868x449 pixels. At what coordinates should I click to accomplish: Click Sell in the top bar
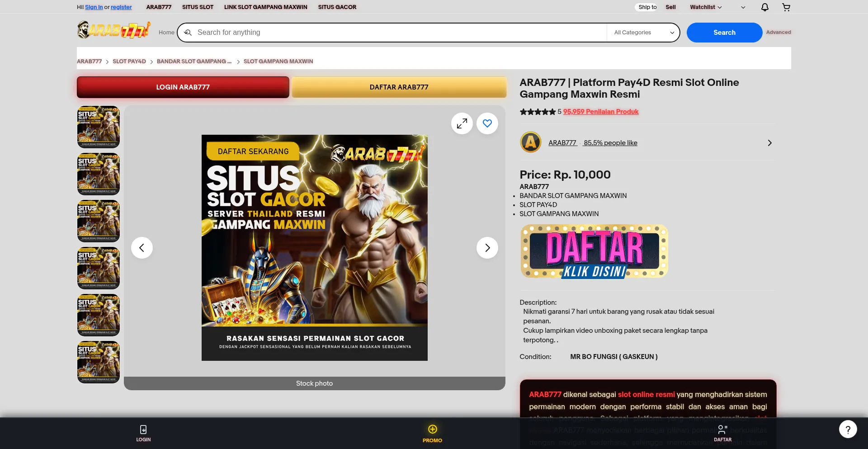(670, 7)
